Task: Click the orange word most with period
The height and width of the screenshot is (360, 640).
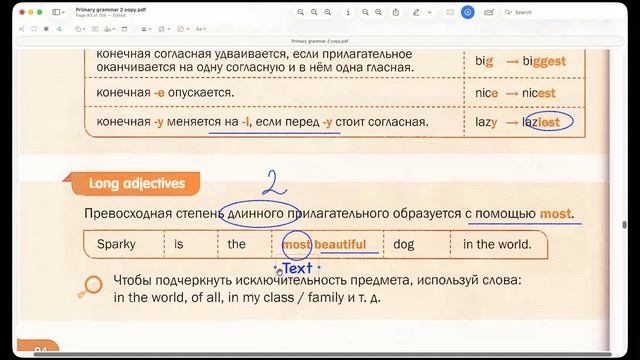Action: point(557,213)
